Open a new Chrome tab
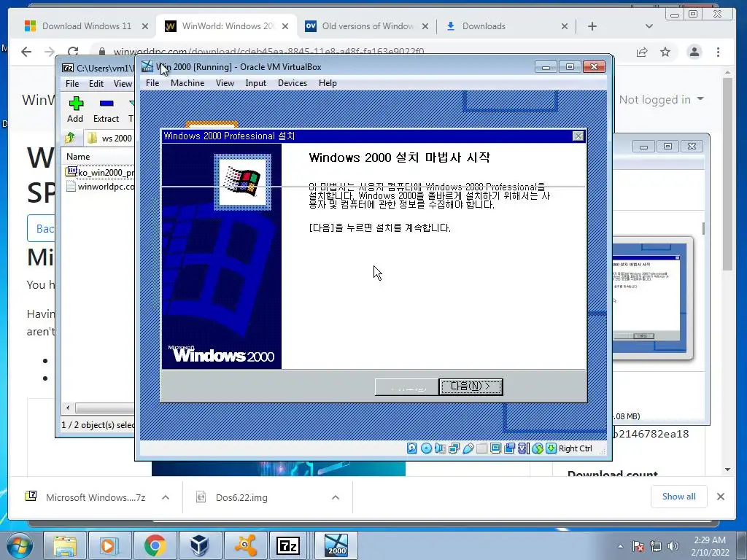747x560 pixels. tap(592, 26)
